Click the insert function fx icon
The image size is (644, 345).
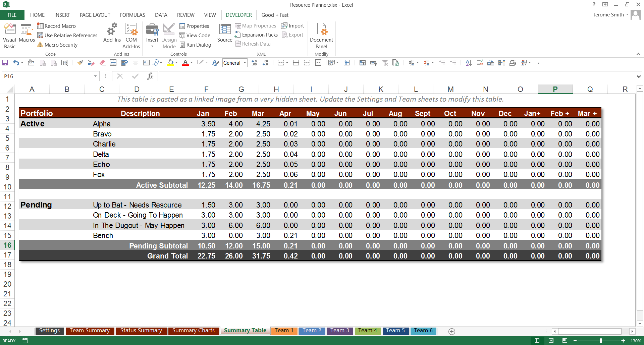click(150, 76)
